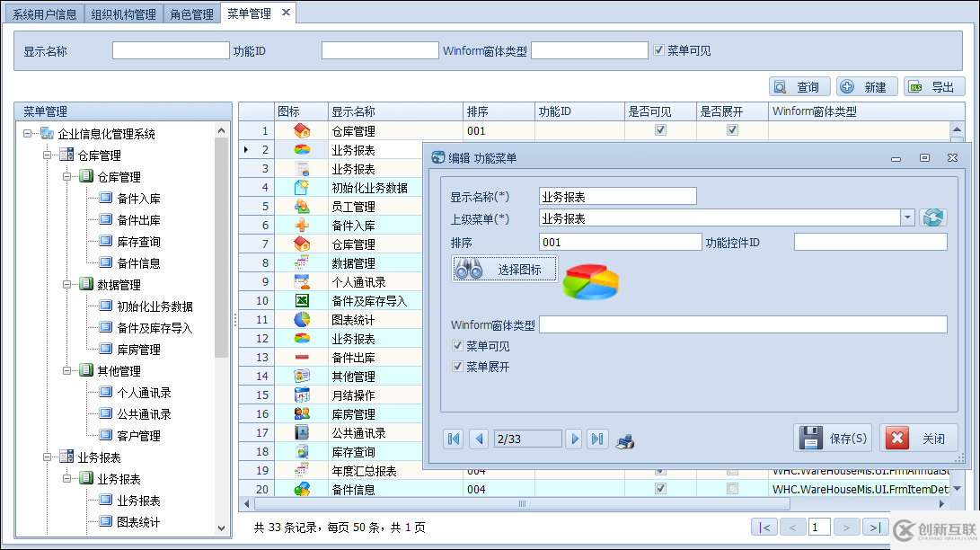
Task: Click the 库房管理 people icon in row 16
Action: tap(302, 413)
